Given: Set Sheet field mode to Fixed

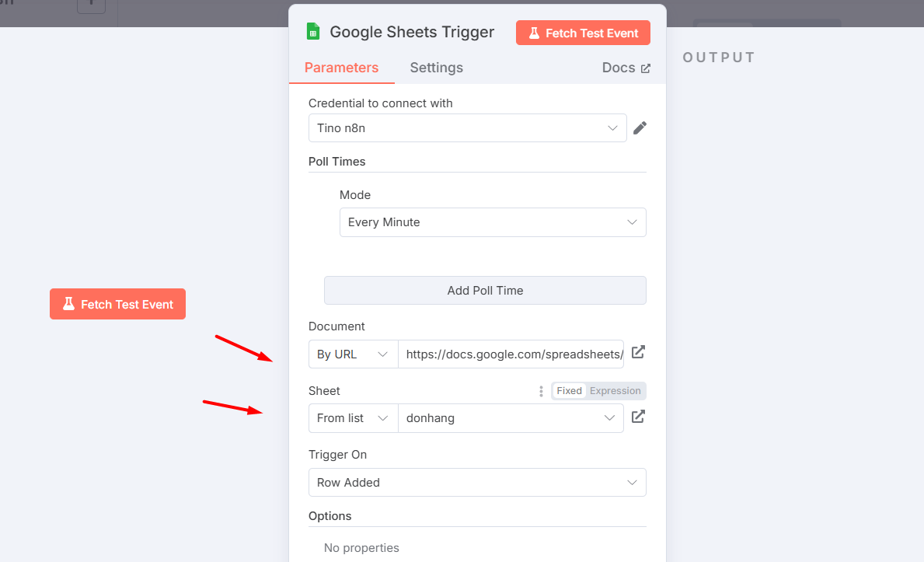Looking at the screenshot, I should [x=570, y=391].
